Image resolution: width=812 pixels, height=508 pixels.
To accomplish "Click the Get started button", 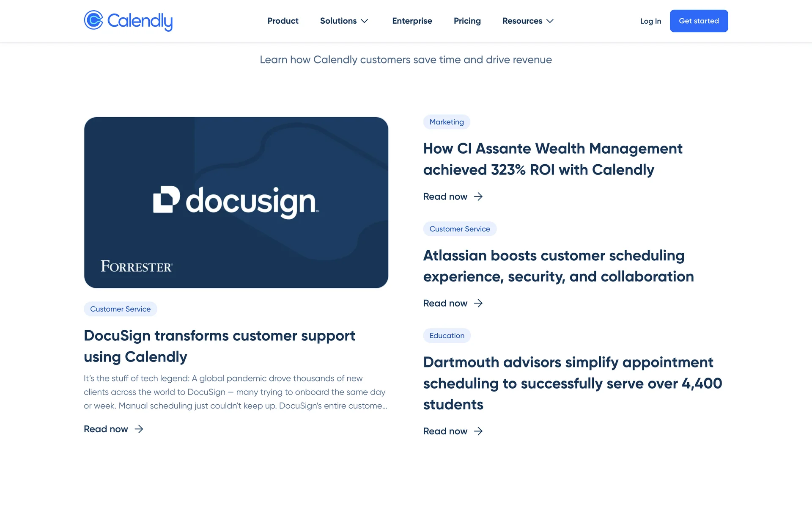I will pos(699,21).
